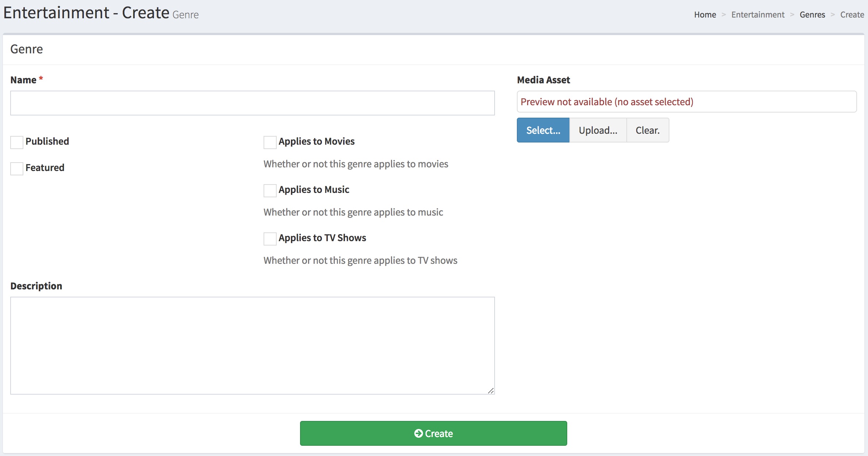Click into the Name input field
This screenshot has width=868, height=456.
pyautogui.click(x=252, y=103)
